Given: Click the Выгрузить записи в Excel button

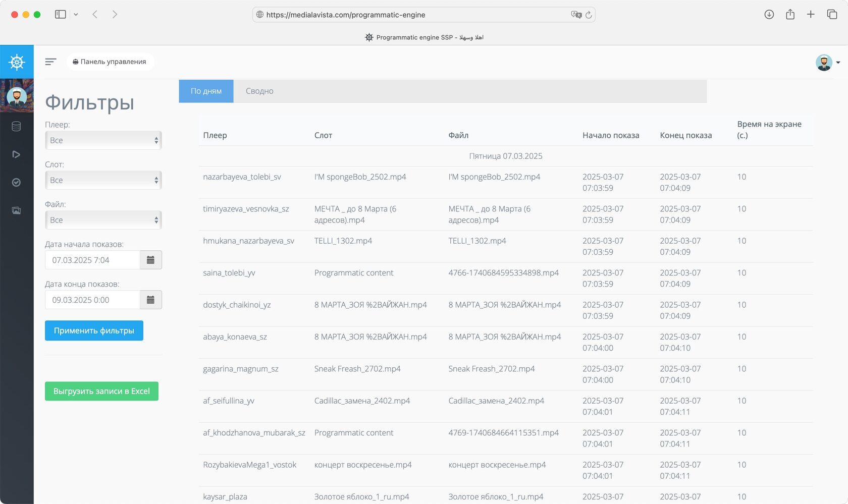Looking at the screenshot, I should point(101,391).
